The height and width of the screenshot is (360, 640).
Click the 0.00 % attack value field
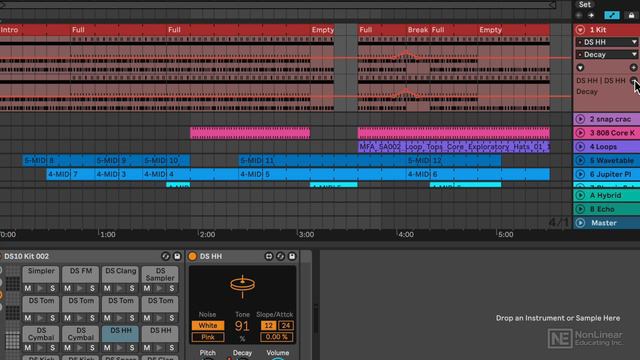(x=277, y=337)
